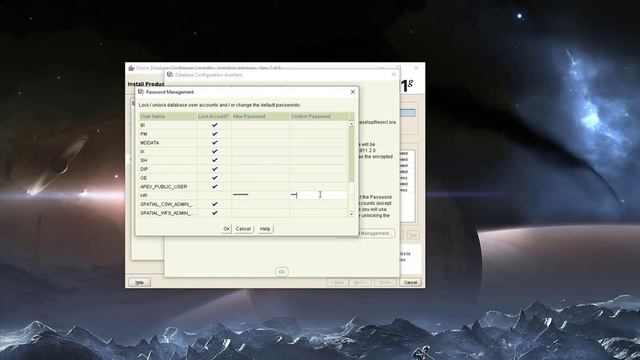The height and width of the screenshot is (360, 640).
Task: Close the Oracle installer window
Action: tap(416, 68)
